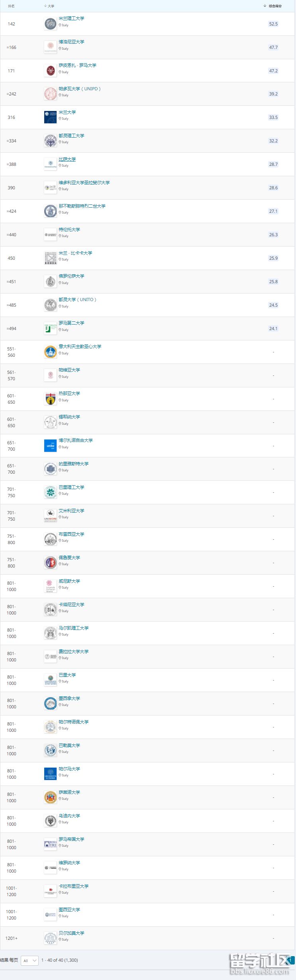Screen dimensions: 296x980
Task: Click the Genoa University shield crest
Action: pyautogui.click(x=50, y=399)
